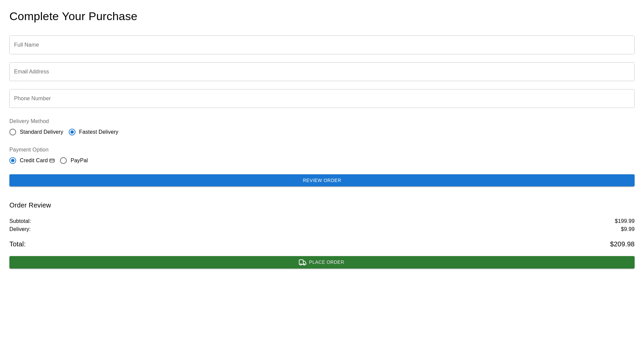Screen dimensions: 644x362
Task: Click the $9.99 delivery fee
Action: (627, 229)
